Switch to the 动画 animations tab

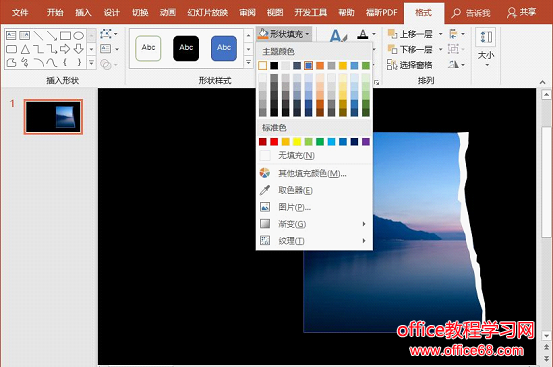tap(168, 13)
